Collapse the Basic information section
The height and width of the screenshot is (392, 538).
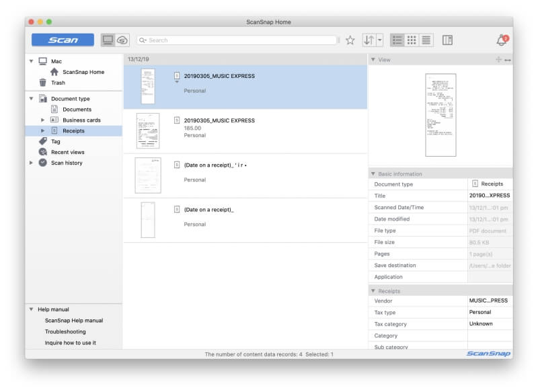373,174
